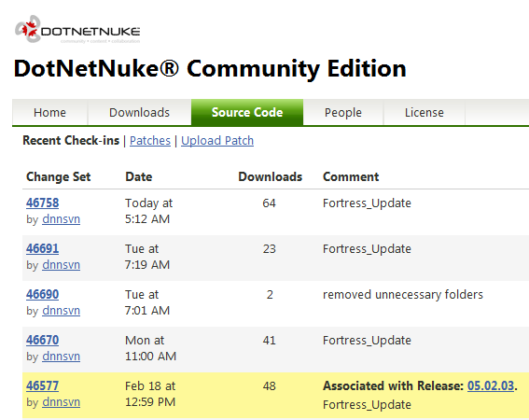Click the Change Set column header
The height and width of the screenshot is (420, 529).
(x=59, y=177)
